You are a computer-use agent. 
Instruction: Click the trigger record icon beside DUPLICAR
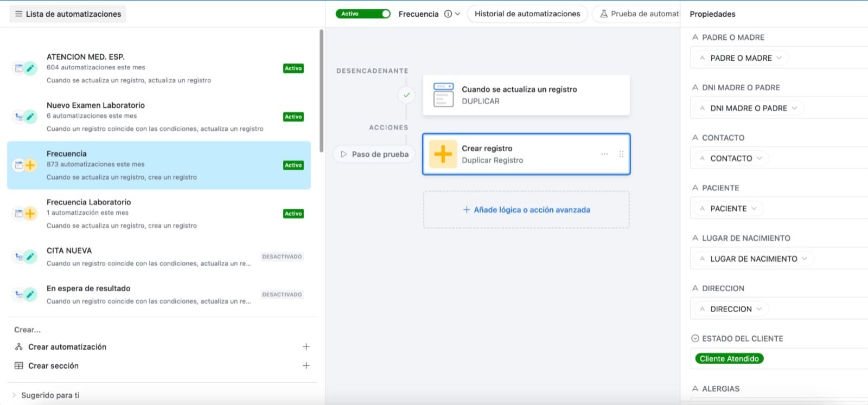pyautogui.click(x=443, y=95)
